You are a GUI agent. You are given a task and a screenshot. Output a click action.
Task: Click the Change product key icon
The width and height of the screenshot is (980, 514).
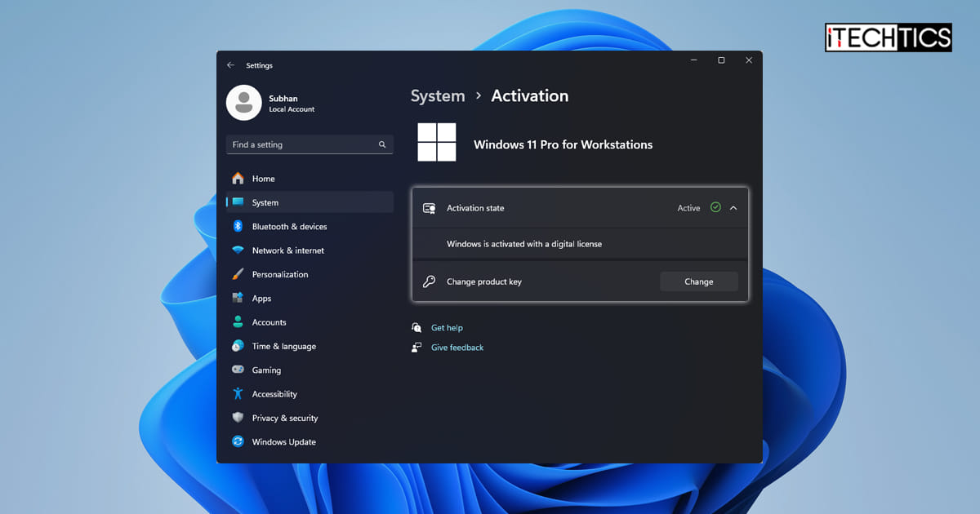tap(428, 281)
